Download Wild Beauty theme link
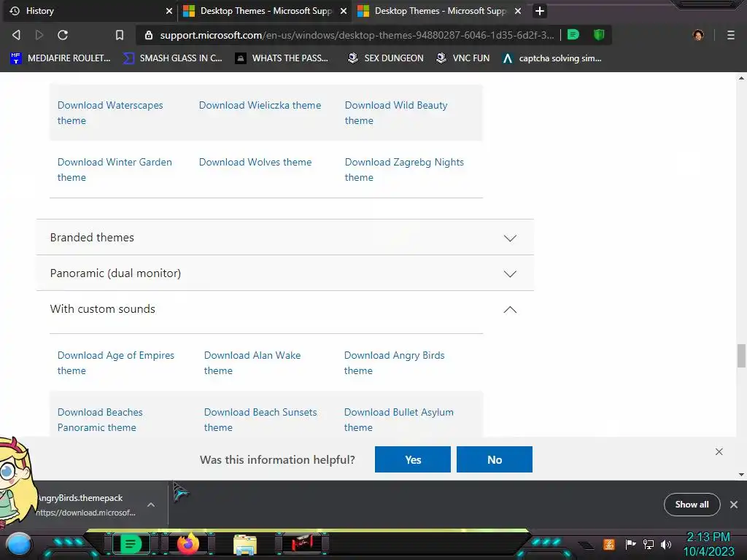747x560 pixels. click(396, 113)
